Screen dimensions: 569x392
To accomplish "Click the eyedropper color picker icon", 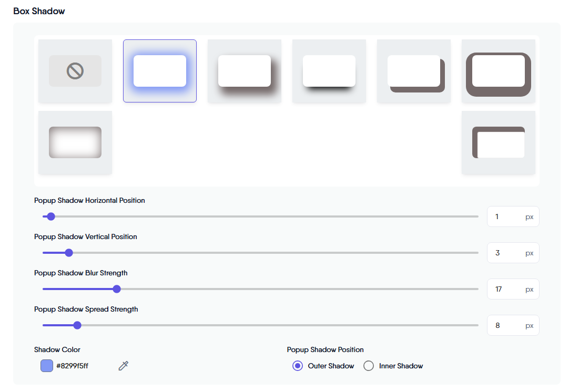I will point(124,366).
